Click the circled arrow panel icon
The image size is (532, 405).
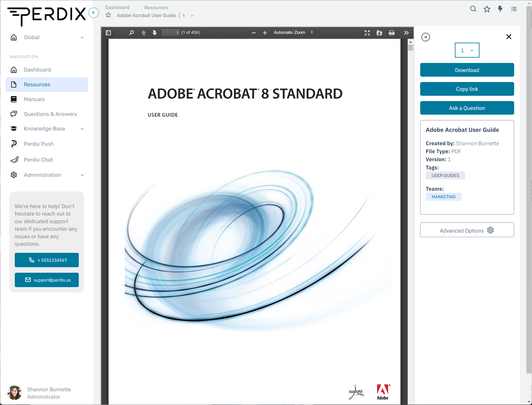[x=426, y=37]
